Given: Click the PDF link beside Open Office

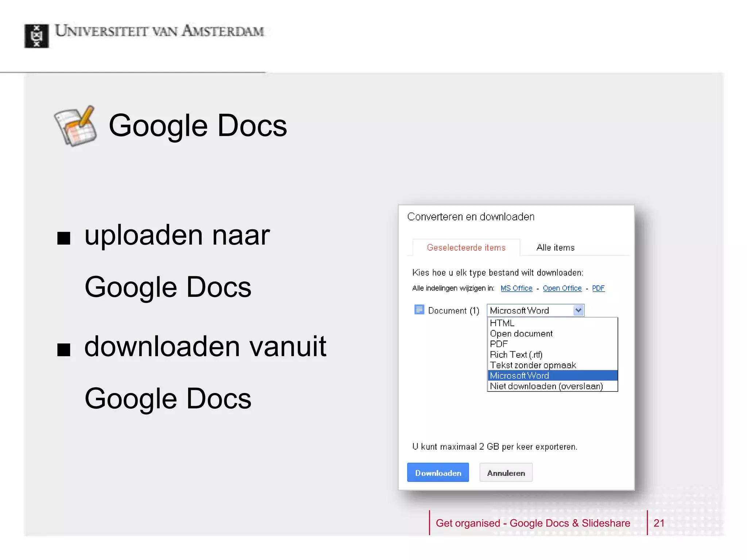Looking at the screenshot, I should click(598, 288).
